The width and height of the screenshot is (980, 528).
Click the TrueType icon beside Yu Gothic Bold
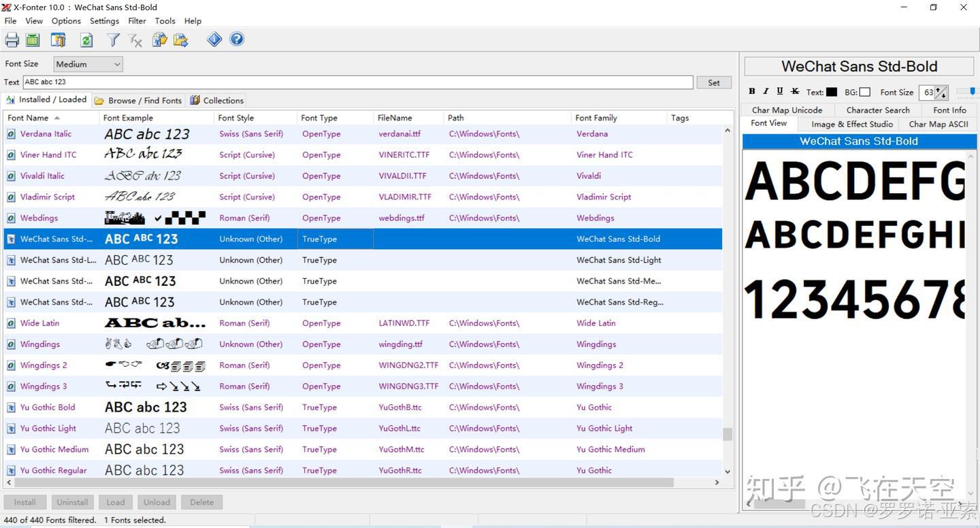tap(11, 408)
